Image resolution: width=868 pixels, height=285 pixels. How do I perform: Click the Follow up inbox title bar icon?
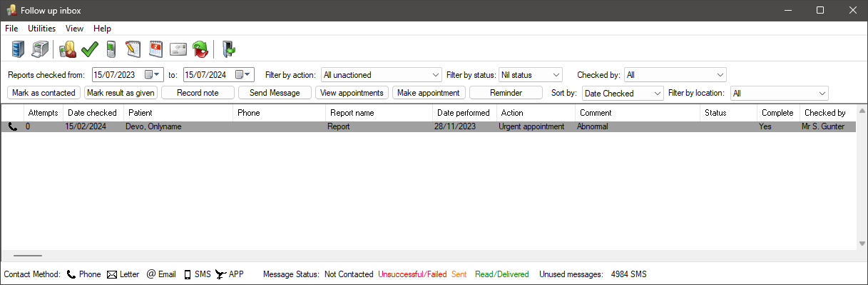point(11,10)
